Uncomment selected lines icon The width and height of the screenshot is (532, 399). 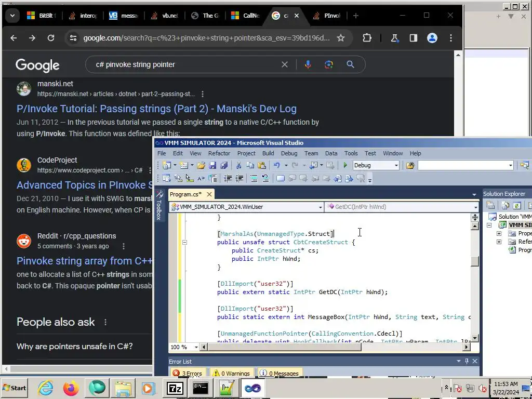(265, 179)
